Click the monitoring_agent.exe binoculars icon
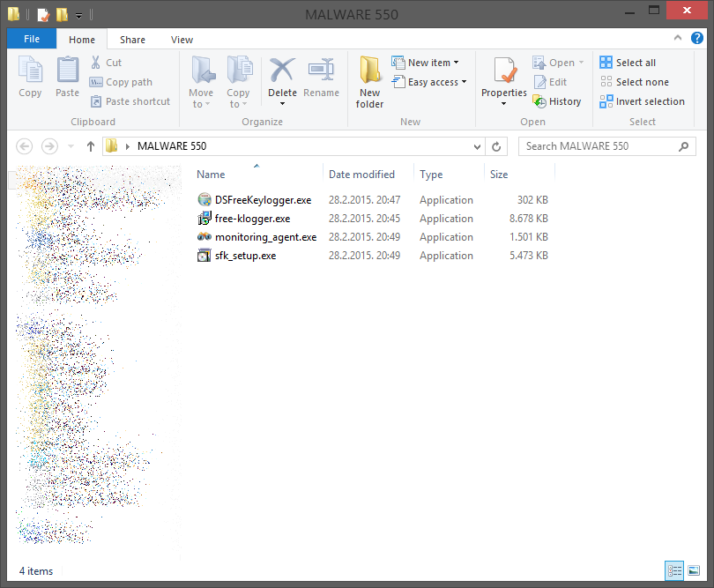The image size is (714, 588). pyautogui.click(x=205, y=236)
